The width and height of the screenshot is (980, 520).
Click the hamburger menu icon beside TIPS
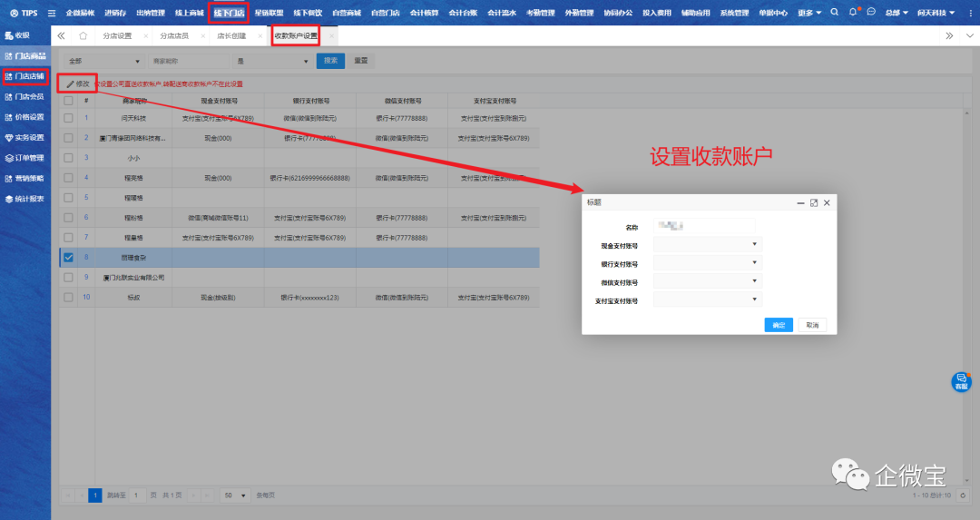[x=52, y=13]
